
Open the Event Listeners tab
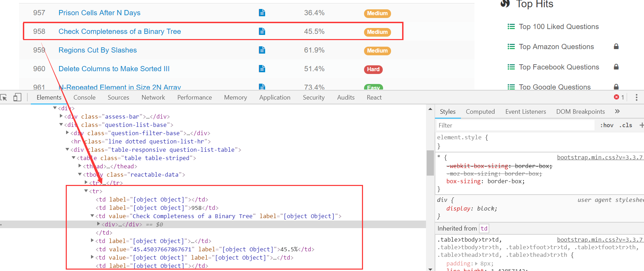[526, 112]
